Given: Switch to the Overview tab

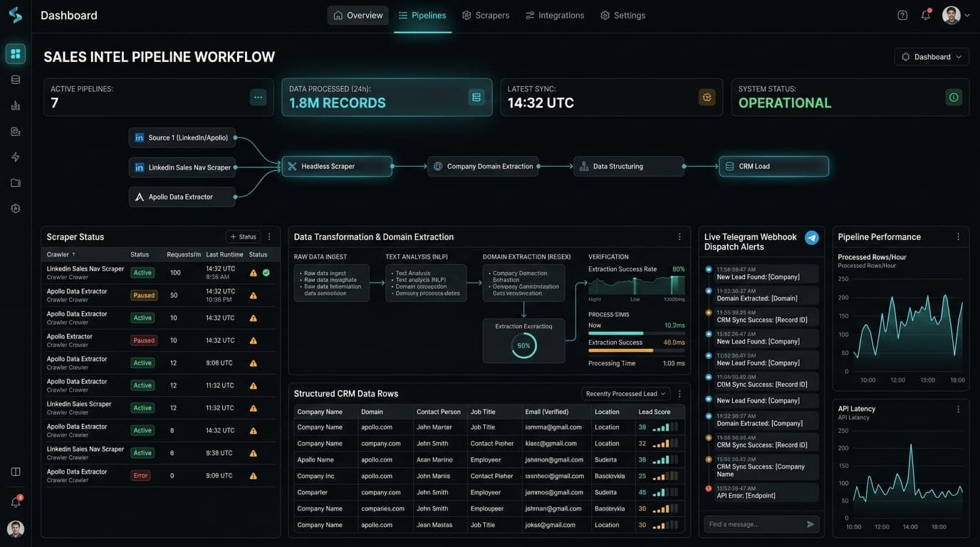Looking at the screenshot, I should (358, 15).
